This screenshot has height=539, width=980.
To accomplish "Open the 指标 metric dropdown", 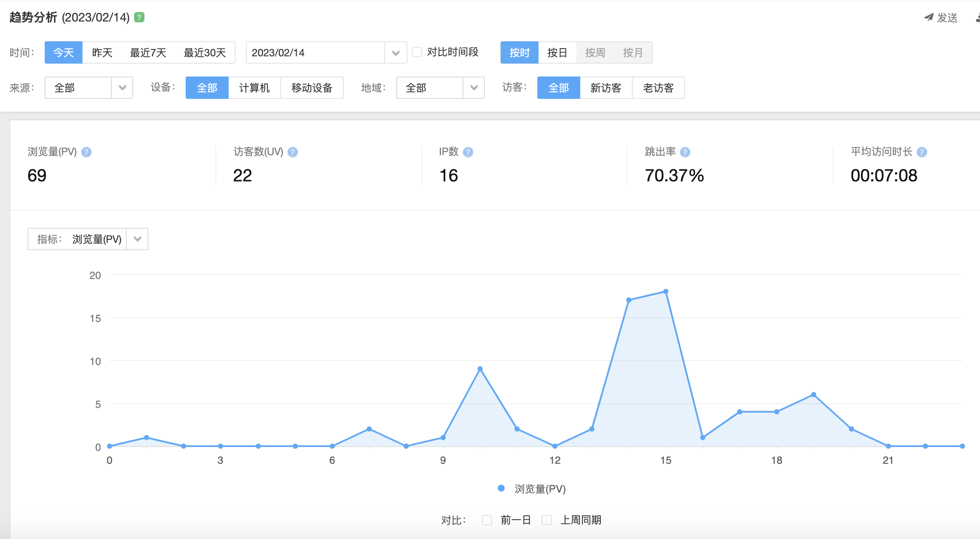I will point(137,239).
